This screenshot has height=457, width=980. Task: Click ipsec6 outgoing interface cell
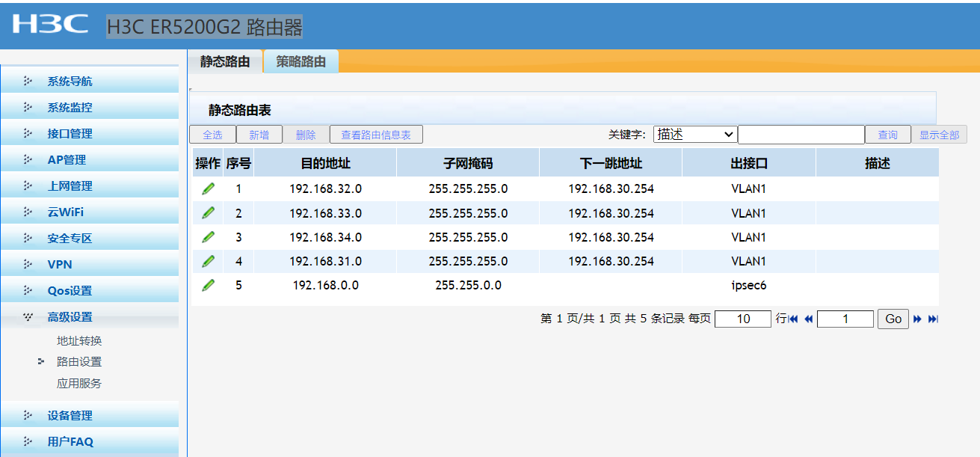[749, 285]
